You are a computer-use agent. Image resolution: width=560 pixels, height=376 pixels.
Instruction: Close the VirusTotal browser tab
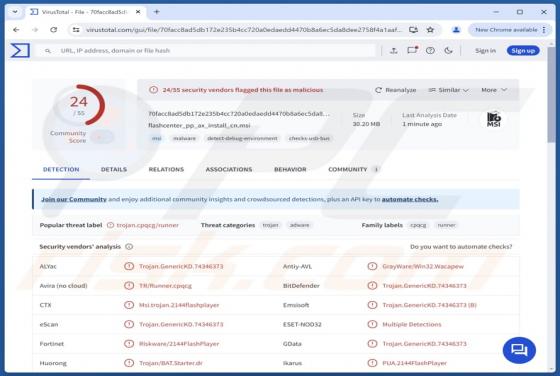(138, 12)
